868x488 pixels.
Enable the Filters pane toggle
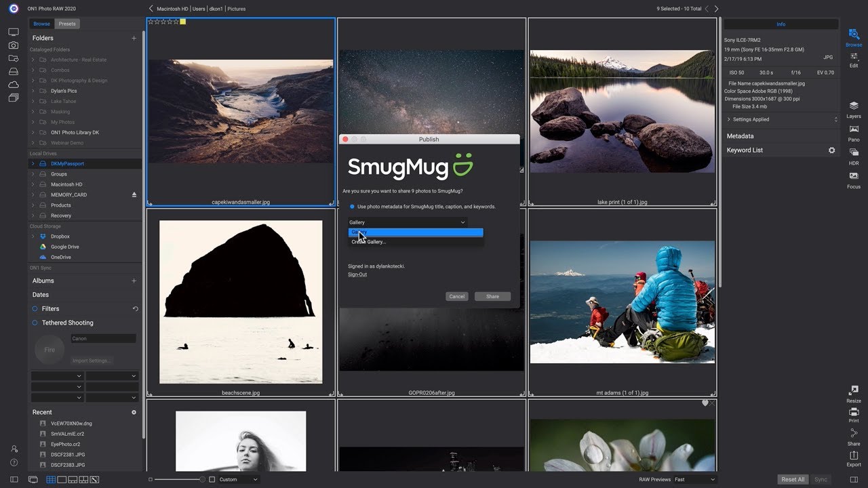[35, 309]
